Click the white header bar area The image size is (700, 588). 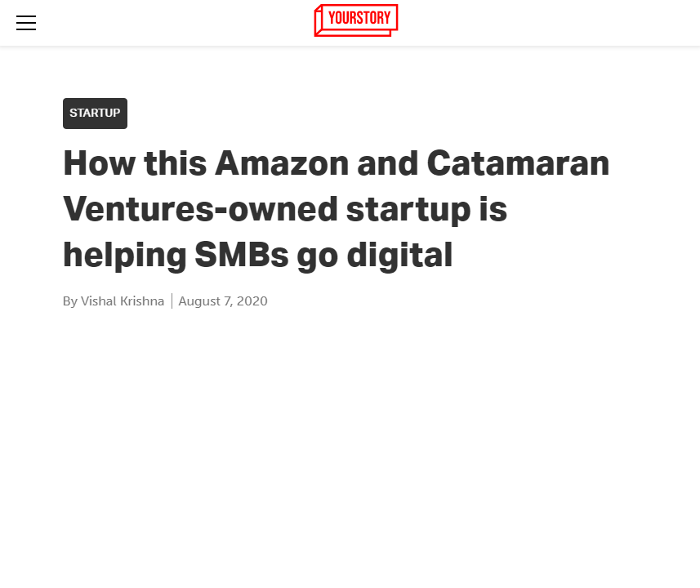coord(531,22)
